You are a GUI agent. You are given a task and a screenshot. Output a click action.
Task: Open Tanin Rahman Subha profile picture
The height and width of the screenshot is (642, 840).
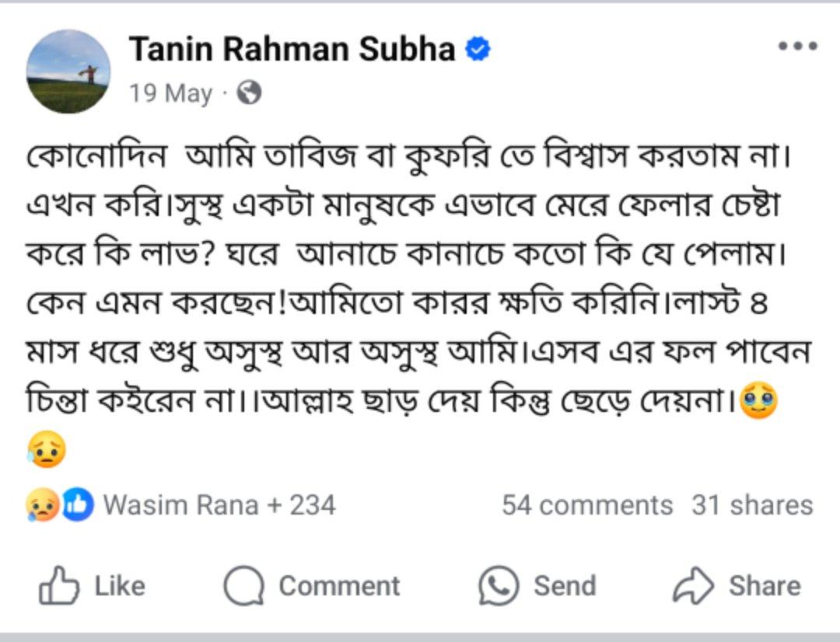[x=68, y=72]
